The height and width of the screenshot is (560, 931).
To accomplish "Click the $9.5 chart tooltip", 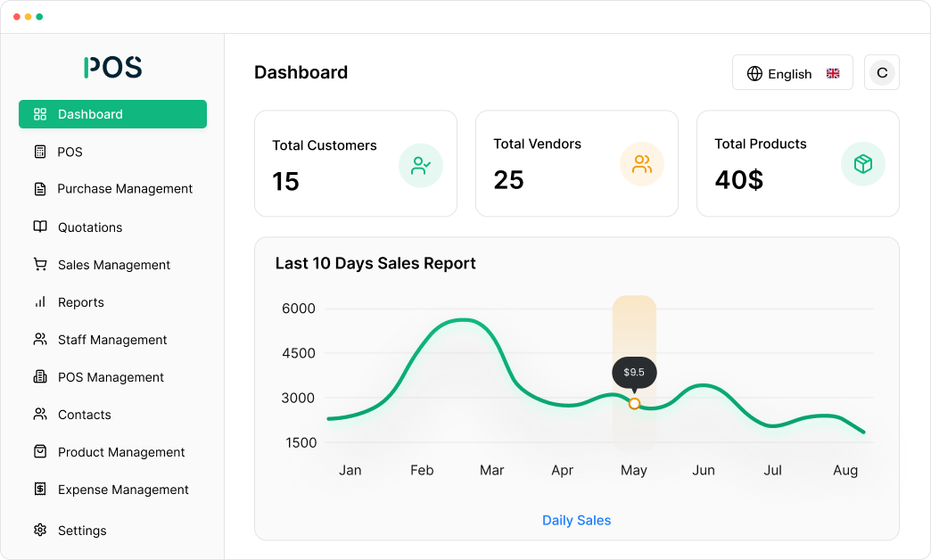I will tap(634, 373).
